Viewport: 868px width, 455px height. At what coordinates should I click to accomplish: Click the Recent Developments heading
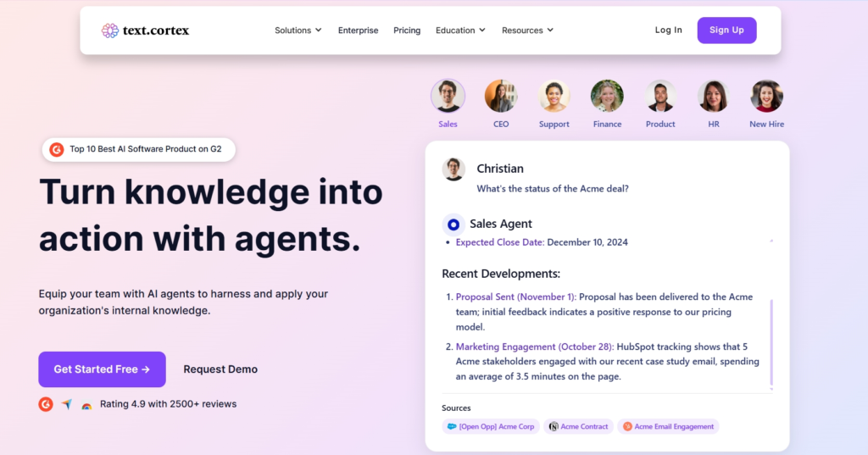501,274
